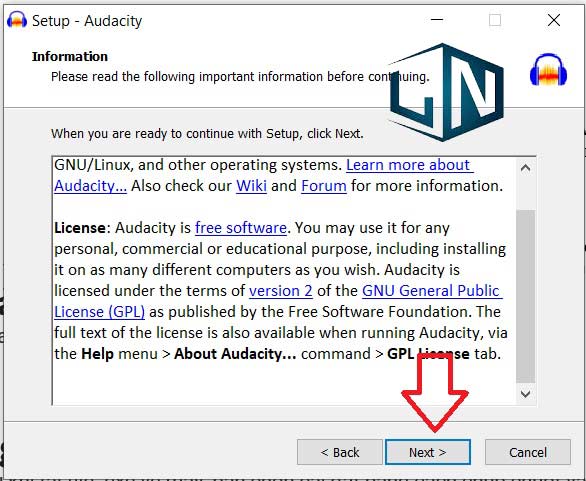Click the red arrow pointing down

coord(435,392)
